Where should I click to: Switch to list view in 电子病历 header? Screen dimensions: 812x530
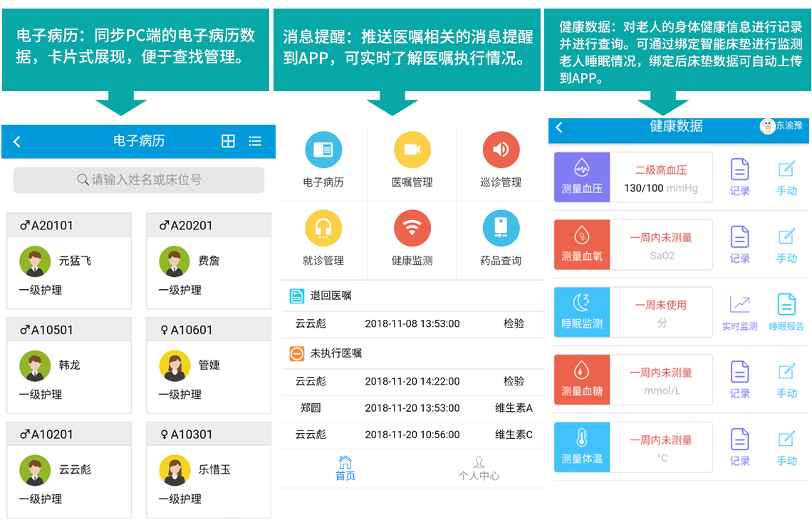coord(255,141)
